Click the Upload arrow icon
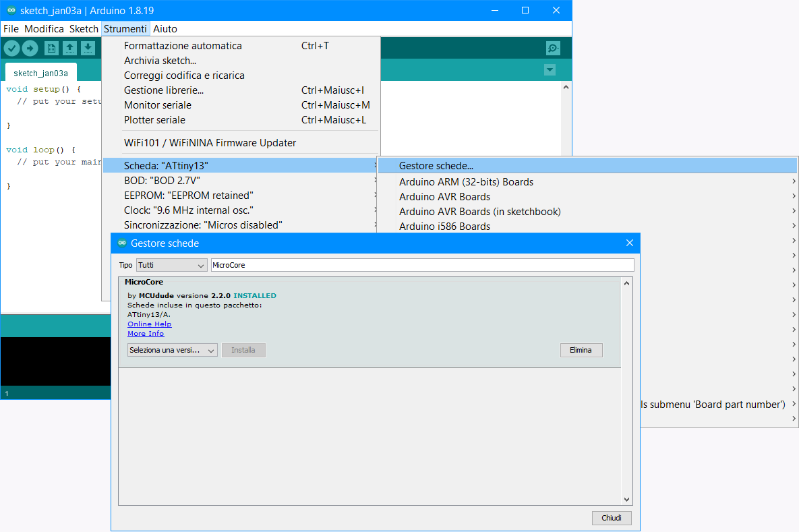This screenshot has width=799, height=532. pos(30,48)
